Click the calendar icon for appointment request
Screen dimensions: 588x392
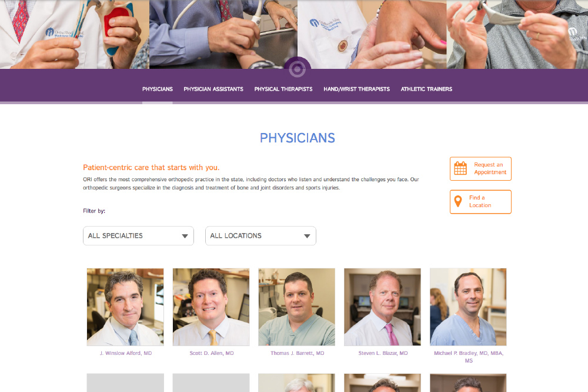coord(460,168)
